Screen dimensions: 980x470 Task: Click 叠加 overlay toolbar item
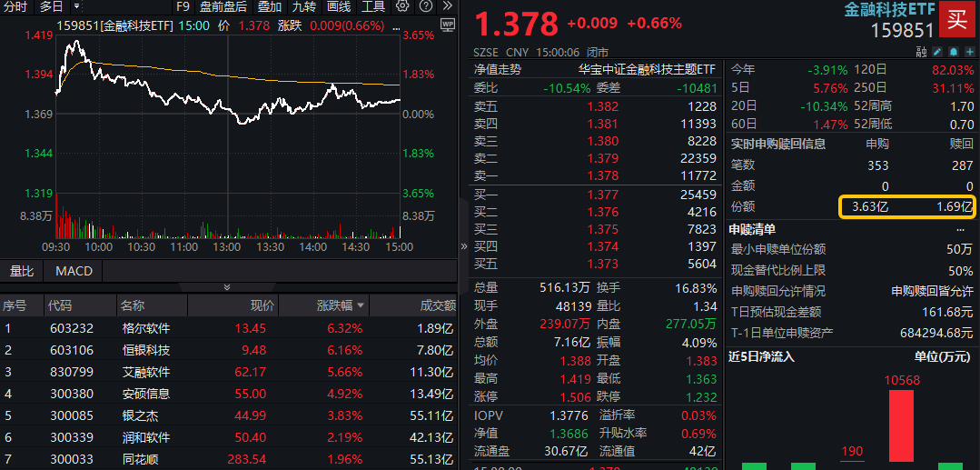(269, 7)
